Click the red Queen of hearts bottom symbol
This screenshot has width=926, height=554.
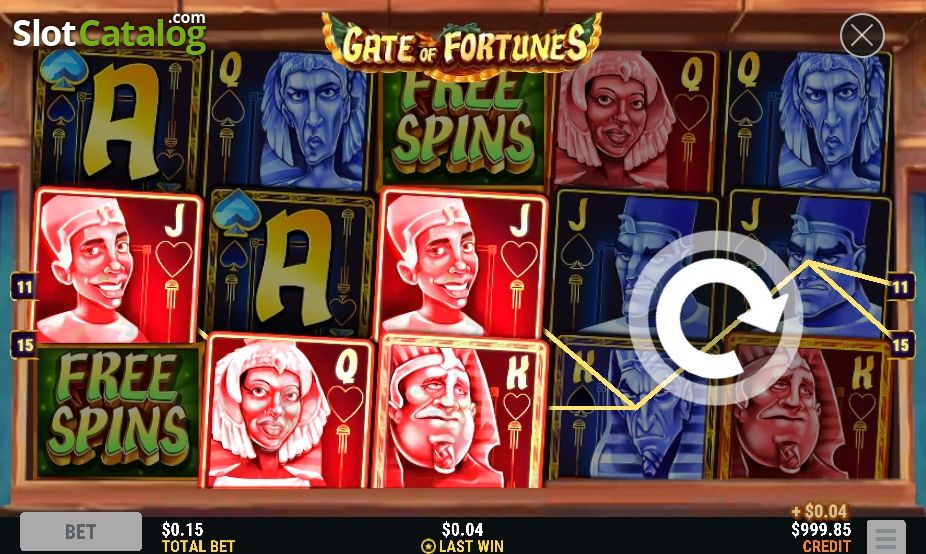288,410
